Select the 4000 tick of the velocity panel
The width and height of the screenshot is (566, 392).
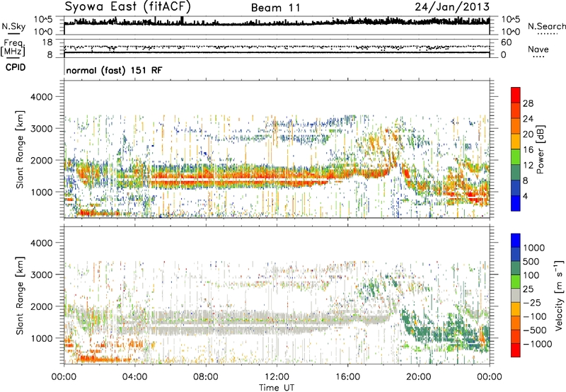[41, 243]
